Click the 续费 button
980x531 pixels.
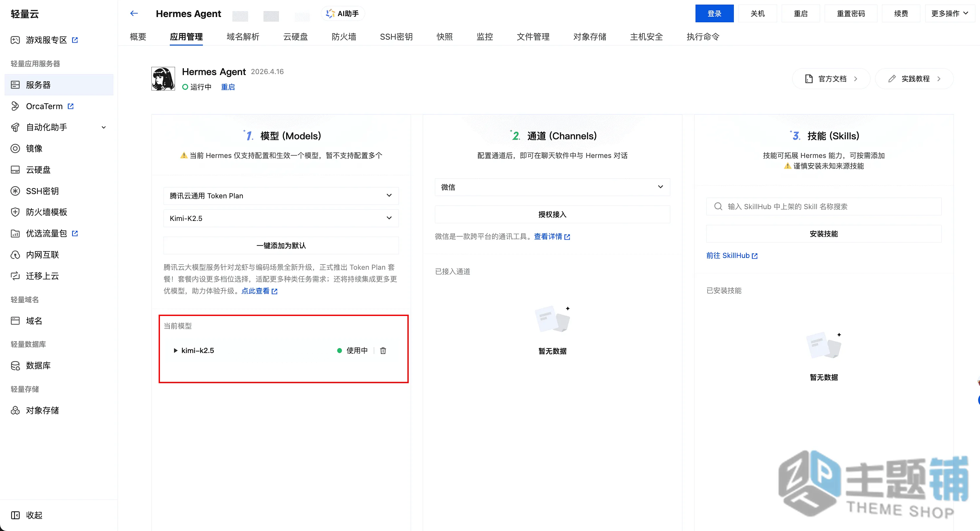901,13
